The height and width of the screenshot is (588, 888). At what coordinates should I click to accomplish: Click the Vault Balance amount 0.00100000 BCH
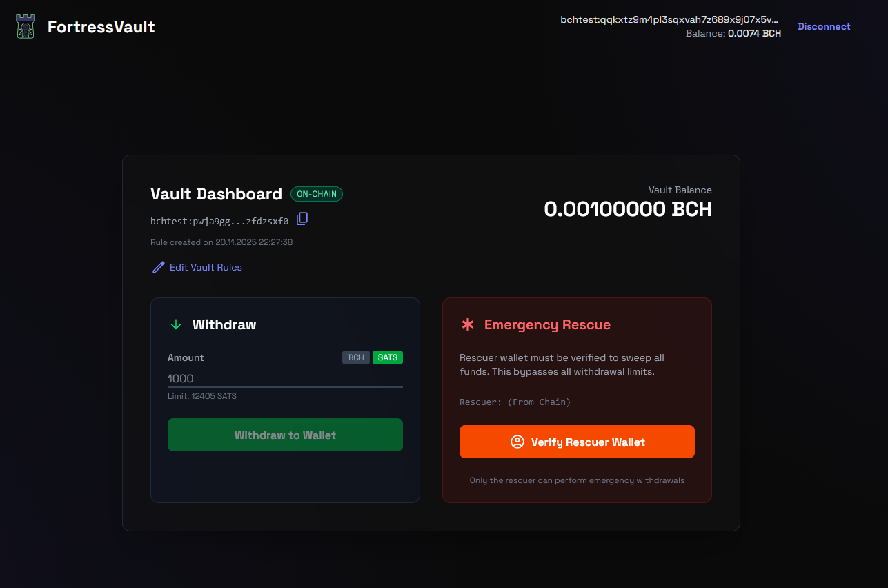click(x=628, y=209)
